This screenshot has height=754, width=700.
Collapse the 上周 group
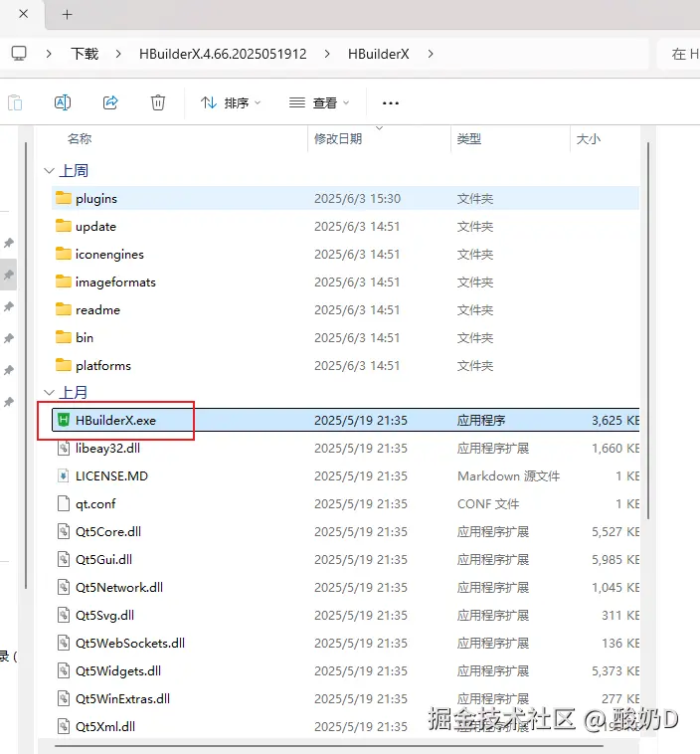coord(49,171)
